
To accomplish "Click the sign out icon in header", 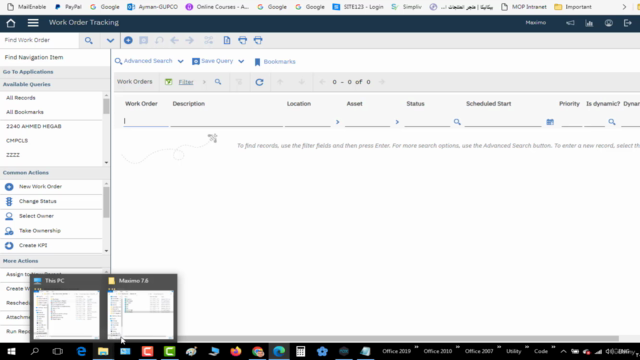I will [x=628, y=23].
